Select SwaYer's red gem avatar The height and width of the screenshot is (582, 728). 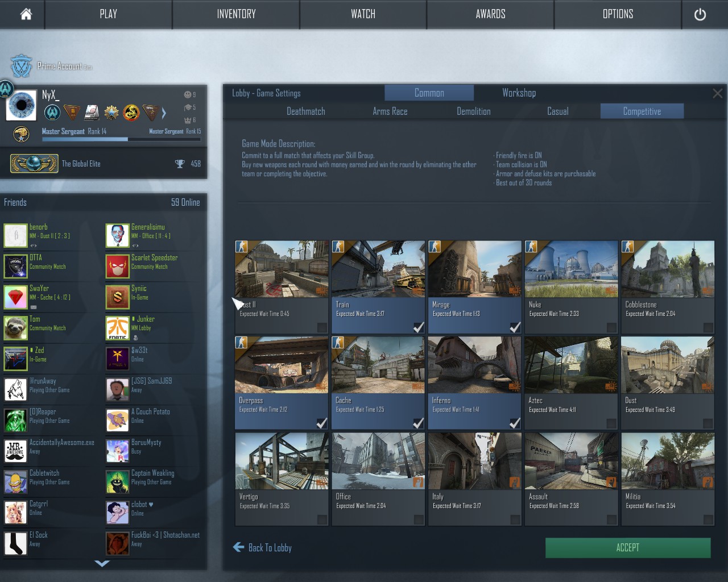tap(15, 297)
